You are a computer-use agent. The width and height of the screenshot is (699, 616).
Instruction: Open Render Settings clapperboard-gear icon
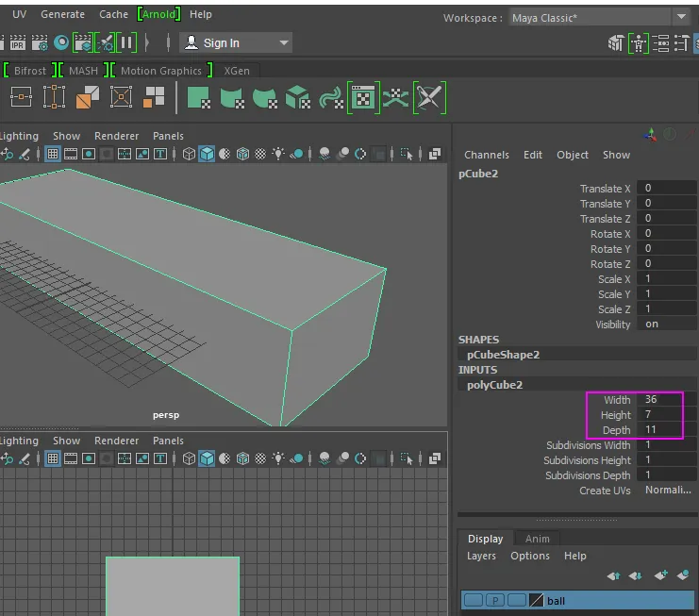click(x=40, y=42)
